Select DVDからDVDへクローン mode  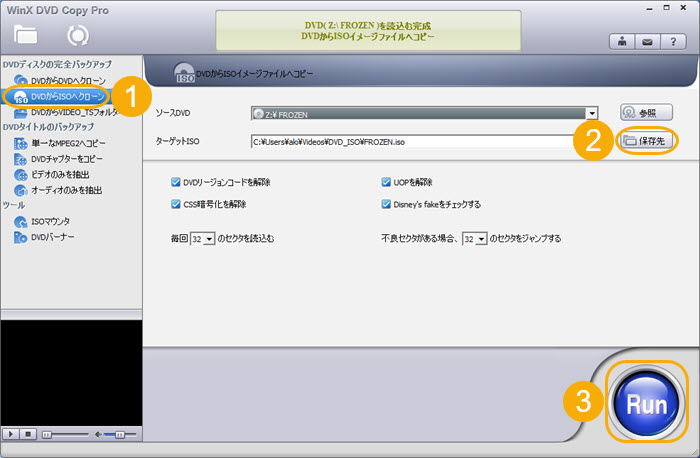68,80
